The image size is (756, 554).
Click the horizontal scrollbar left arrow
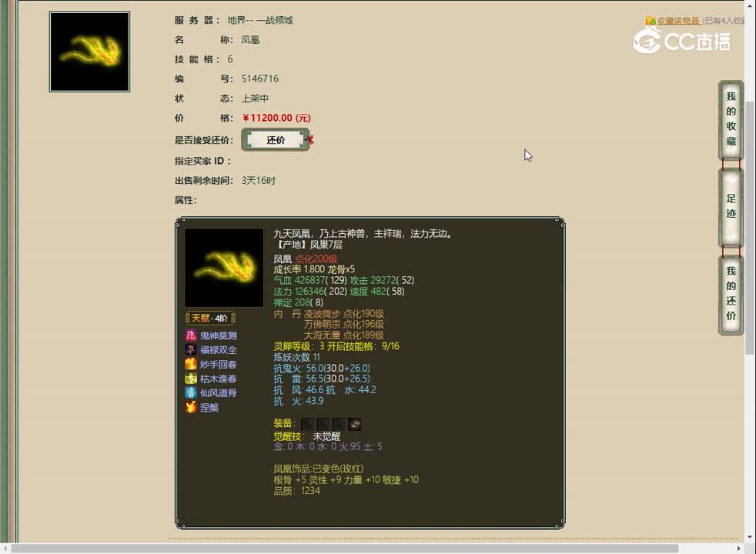click(x=5, y=549)
